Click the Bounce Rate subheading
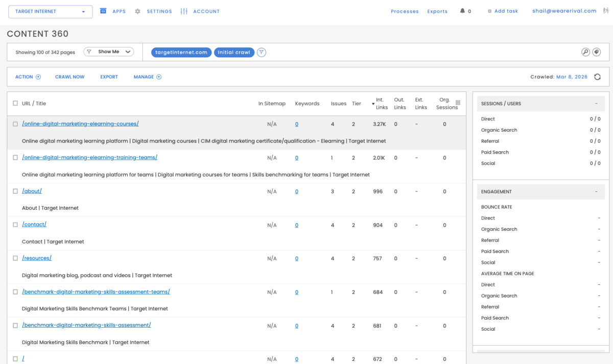 point(497,207)
